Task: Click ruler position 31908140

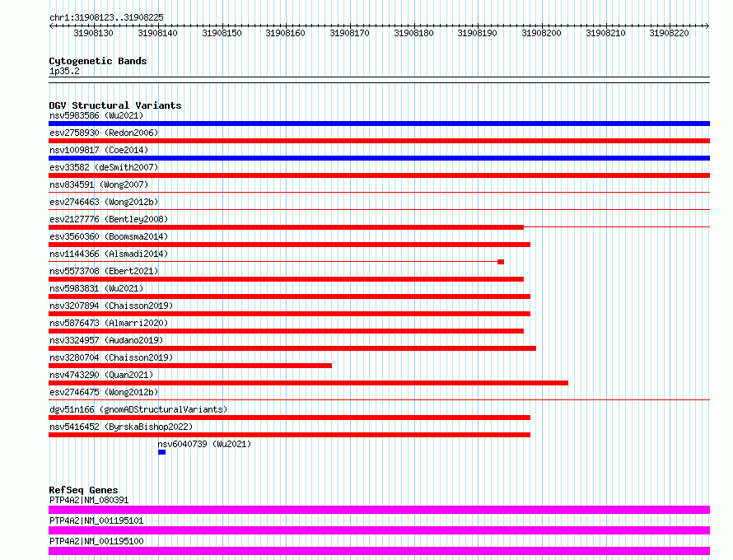Action: tap(157, 33)
